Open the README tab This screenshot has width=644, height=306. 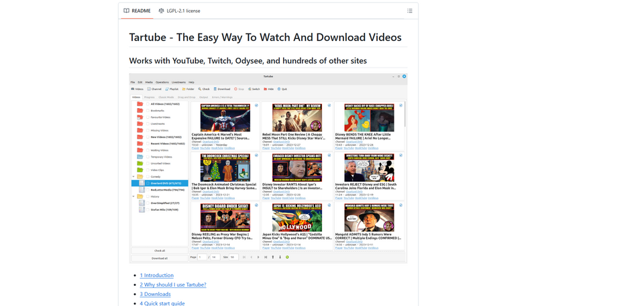coord(137,11)
